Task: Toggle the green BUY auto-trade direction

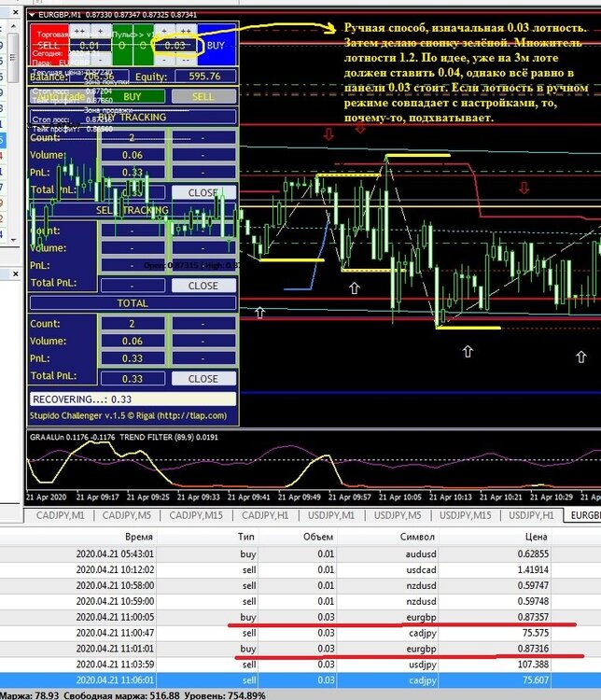Action: (x=133, y=96)
